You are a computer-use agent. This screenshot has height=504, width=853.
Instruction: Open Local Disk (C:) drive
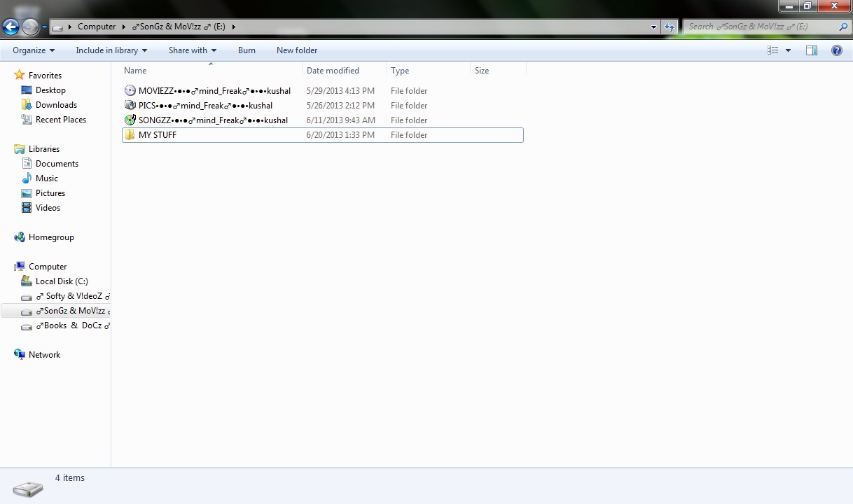62,281
